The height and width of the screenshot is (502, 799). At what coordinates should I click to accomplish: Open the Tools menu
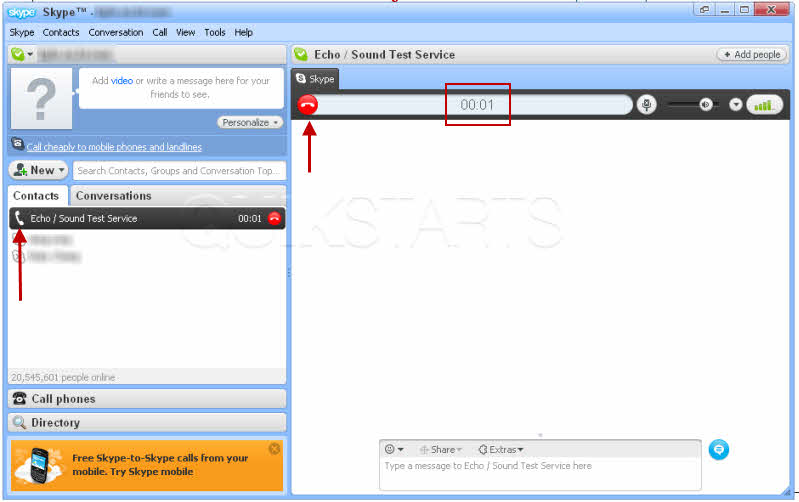click(x=215, y=33)
